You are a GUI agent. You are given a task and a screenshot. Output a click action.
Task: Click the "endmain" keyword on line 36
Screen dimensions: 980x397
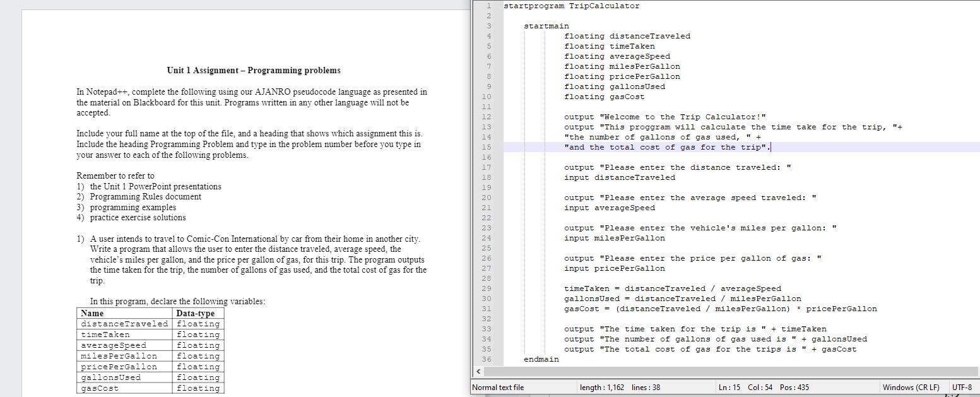point(541,358)
